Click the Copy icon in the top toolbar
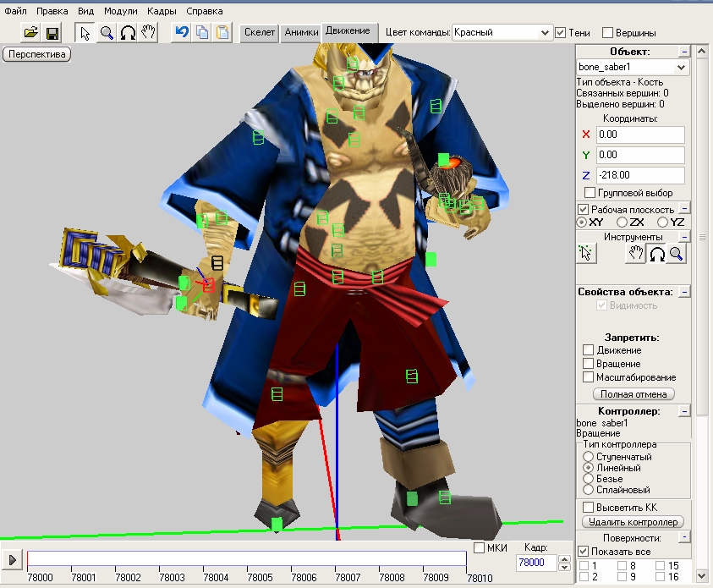Screen dimensions: 713x588 pyautogui.click(x=201, y=33)
